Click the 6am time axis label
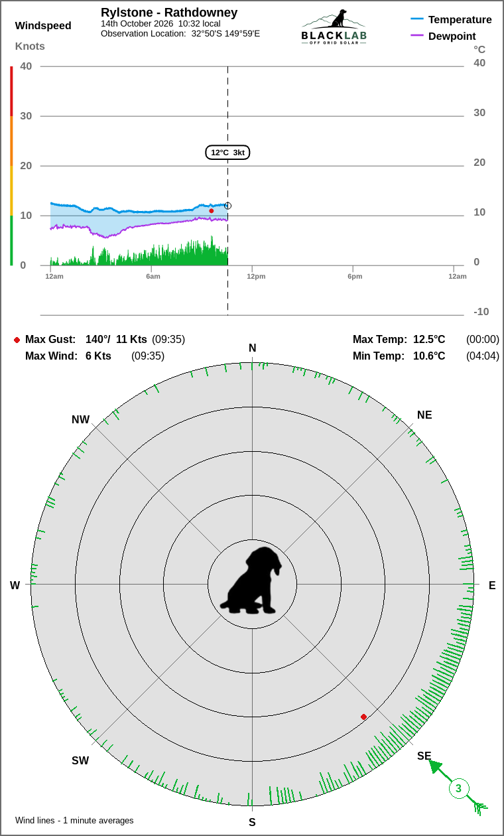 click(153, 276)
